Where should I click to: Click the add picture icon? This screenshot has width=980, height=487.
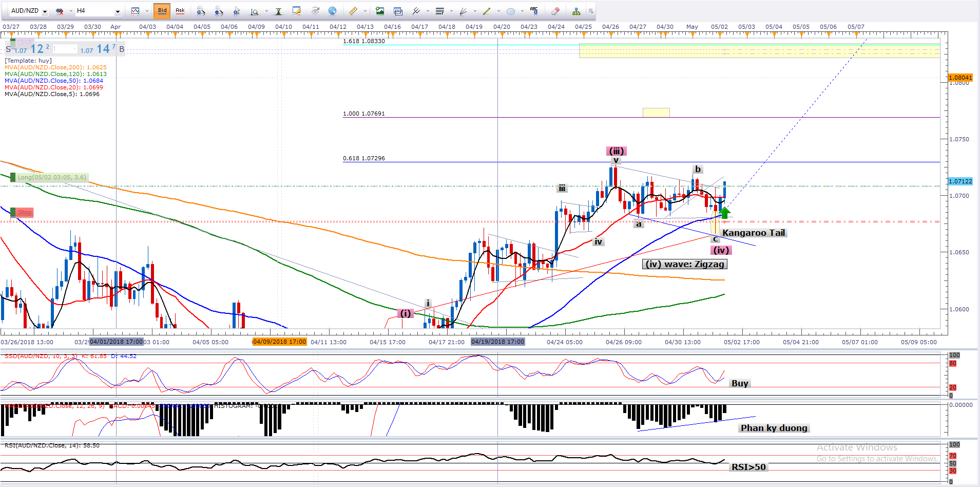point(380,11)
